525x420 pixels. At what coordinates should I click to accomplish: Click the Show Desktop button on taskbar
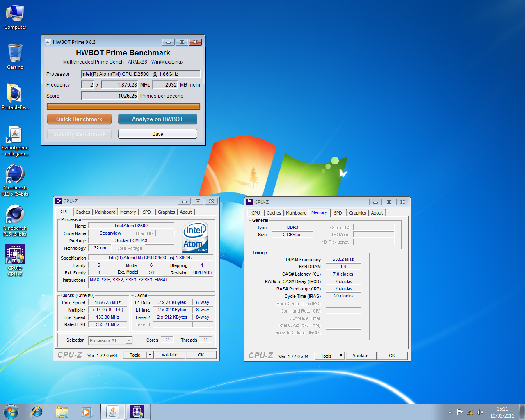pyautogui.click(x=522, y=412)
